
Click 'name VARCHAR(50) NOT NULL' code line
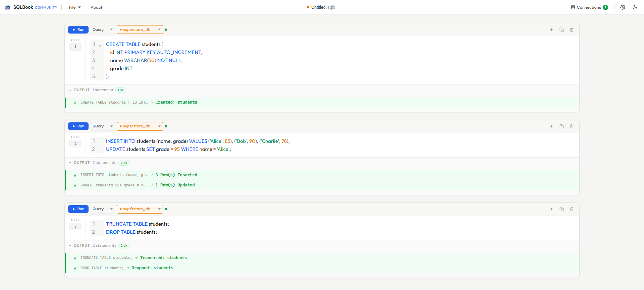(146, 60)
